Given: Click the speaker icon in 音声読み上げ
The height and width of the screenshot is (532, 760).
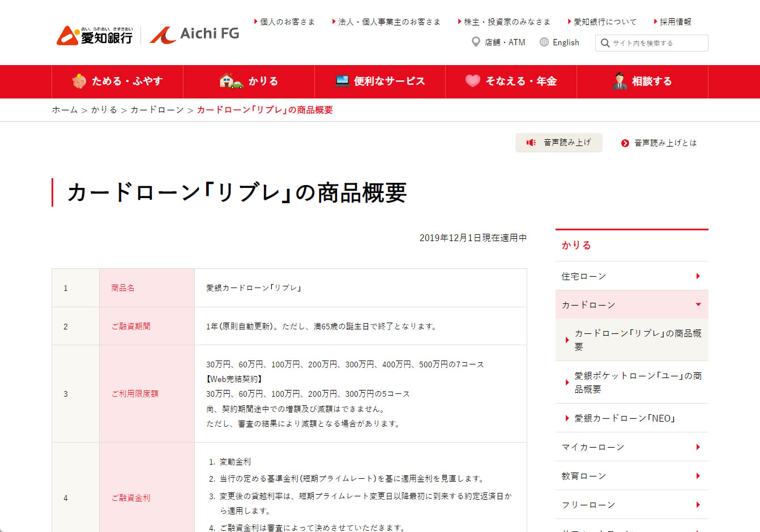Looking at the screenshot, I should (531, 143).
